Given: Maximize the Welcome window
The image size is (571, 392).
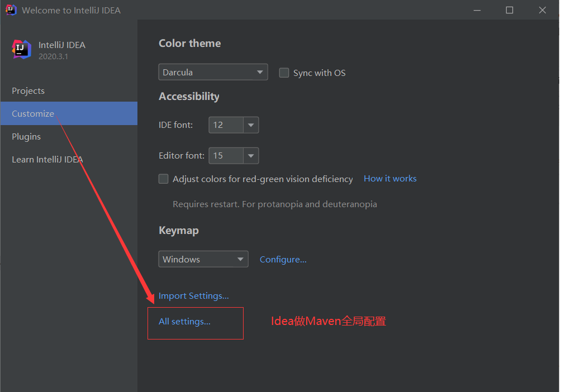Looking at the screenshot, I should coord(510,10).
